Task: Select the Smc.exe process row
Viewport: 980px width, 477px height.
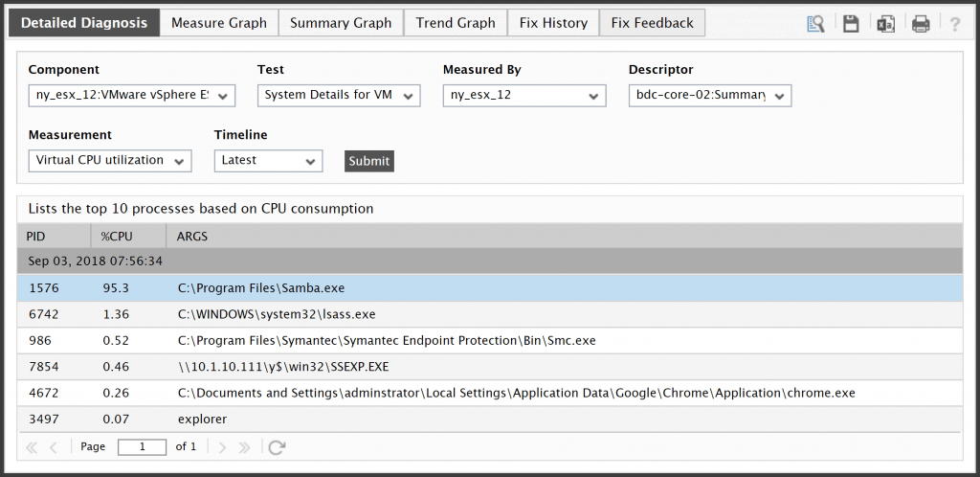Action: tap(490, 341)
